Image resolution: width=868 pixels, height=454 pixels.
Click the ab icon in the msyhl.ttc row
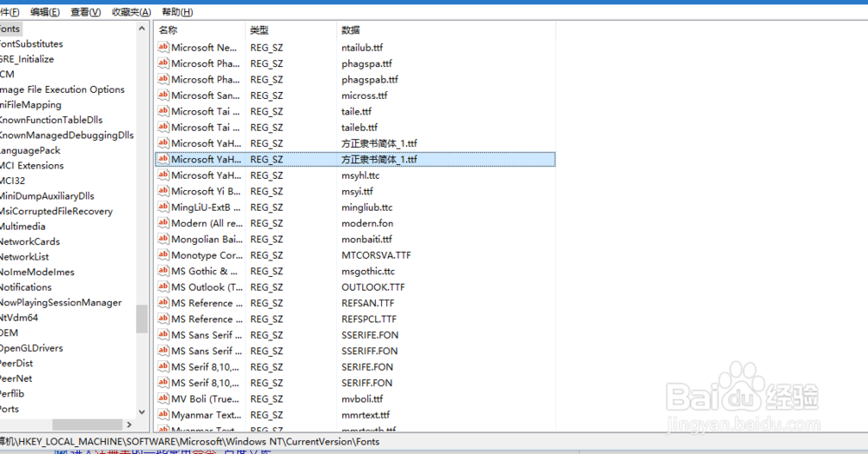(163, 175)
